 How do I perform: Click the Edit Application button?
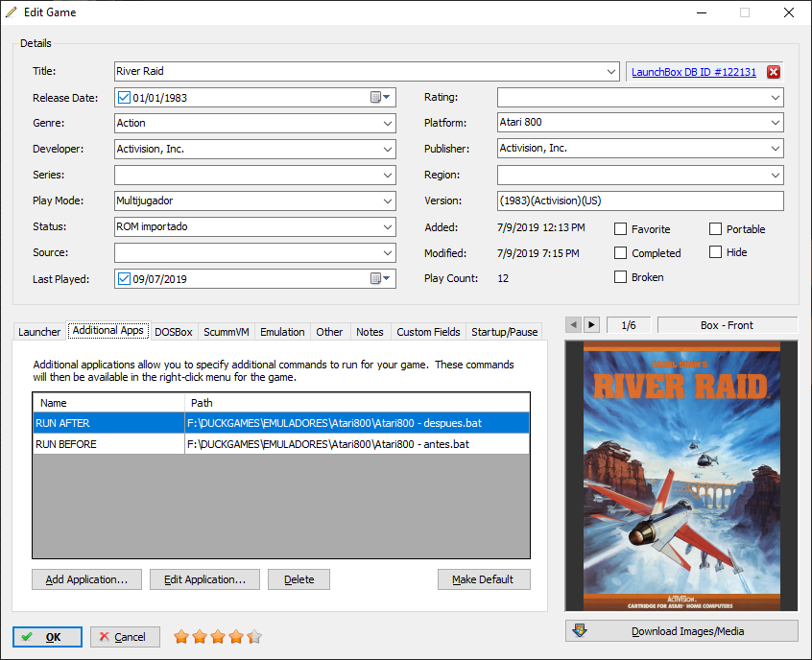[x=204, y=579]
